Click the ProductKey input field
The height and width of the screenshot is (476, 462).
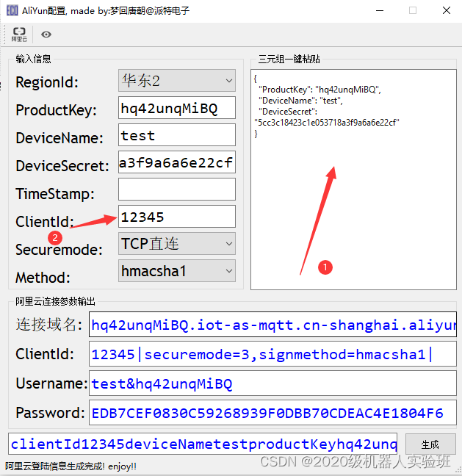tap(177, 108)
